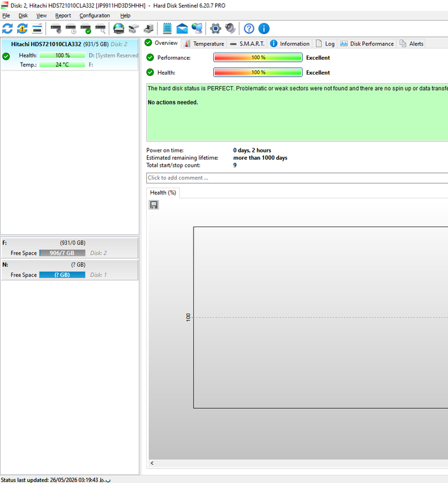Click the Health graph plot area
This screenshot has width=448, height=483.
(321, 317)
